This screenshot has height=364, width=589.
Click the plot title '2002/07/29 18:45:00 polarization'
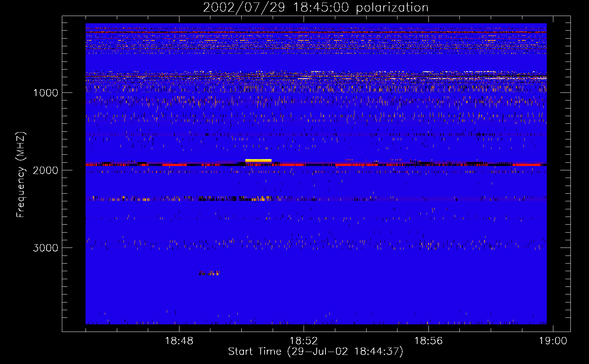316,8
